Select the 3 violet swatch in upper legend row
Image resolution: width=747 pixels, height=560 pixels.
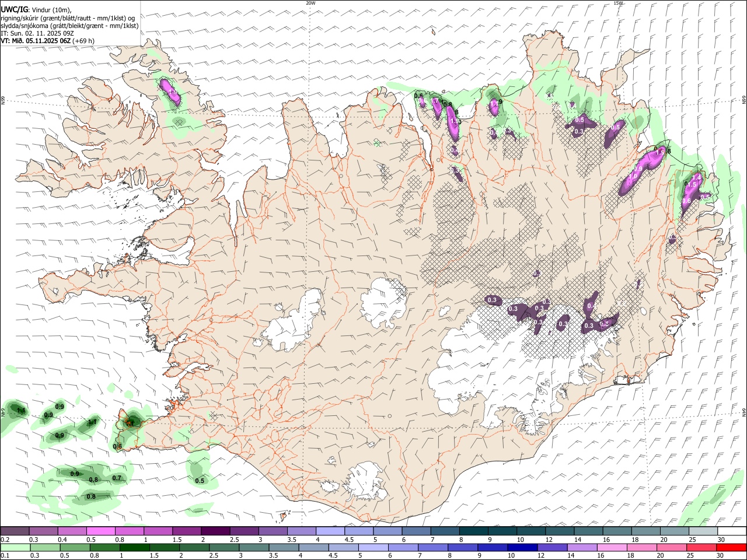tap(273, 531)
